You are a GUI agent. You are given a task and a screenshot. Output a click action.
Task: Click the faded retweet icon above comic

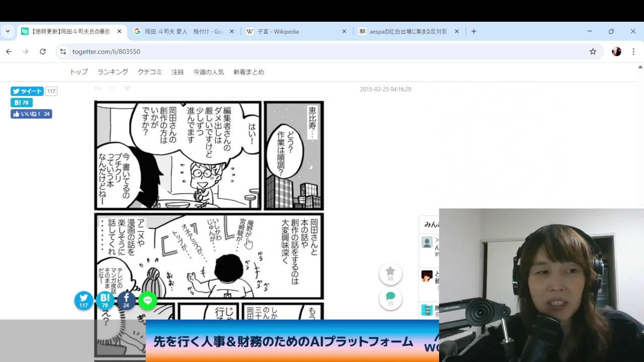(112, 88)
